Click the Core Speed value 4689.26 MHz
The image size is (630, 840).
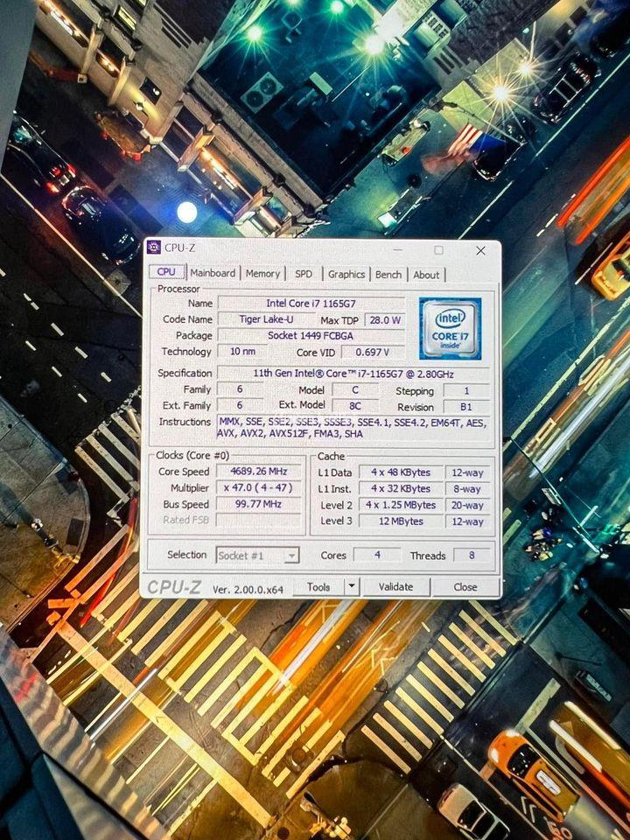pos(259,472)
